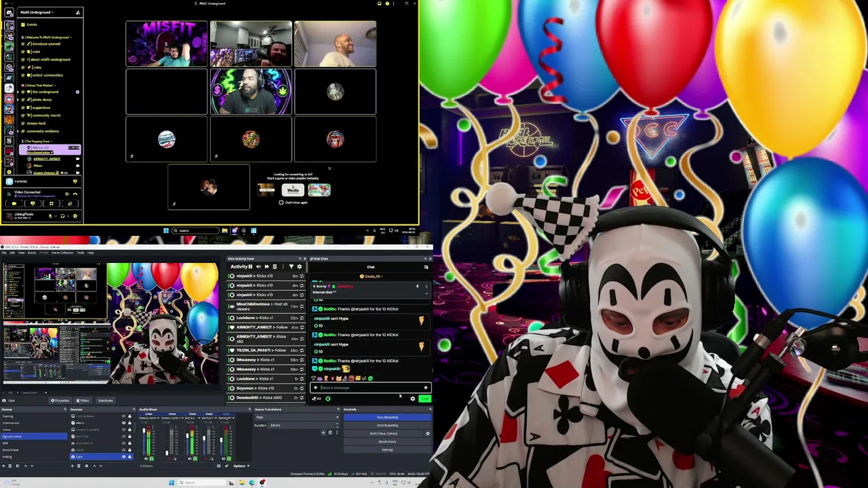Pause the Kick Activity feed
The height and width of the screenshot is (488, 868).
point(250,266)
